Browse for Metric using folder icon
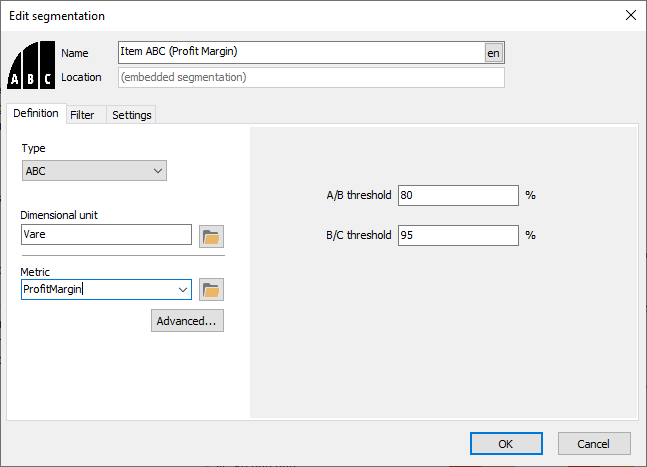The height and width of the screenshot is (467, 647). click(x=211, y=290)
